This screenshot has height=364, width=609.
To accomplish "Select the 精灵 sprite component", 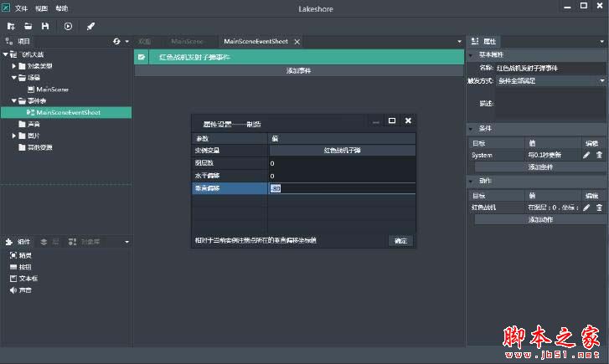I will 21,255.
